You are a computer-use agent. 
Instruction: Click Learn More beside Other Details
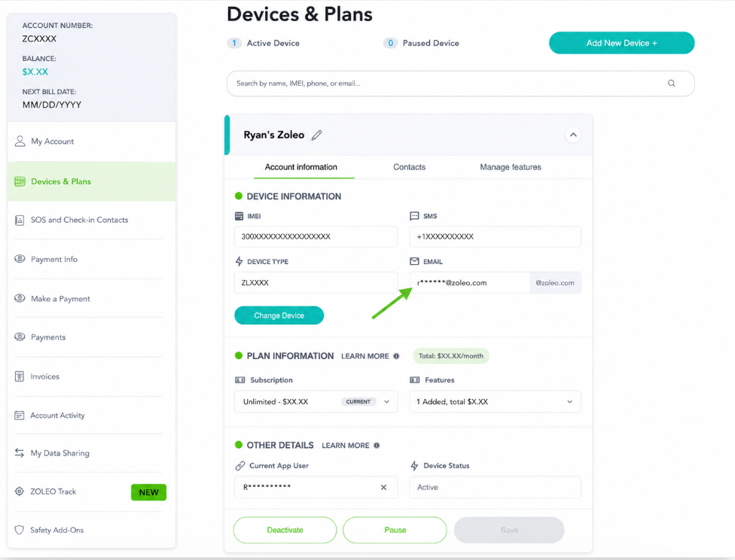point(346,445)
